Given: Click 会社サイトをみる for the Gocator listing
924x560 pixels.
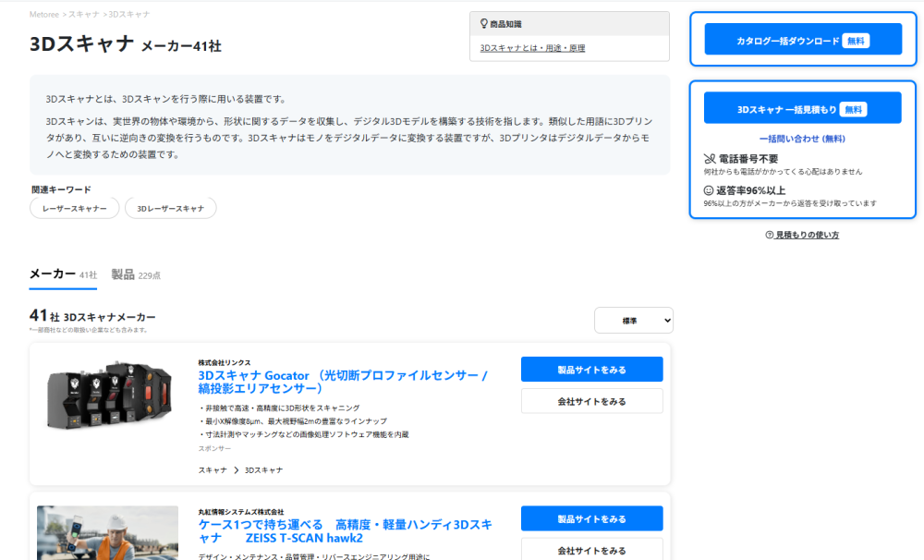Looking at the screenshot, I should pos(591,401).
